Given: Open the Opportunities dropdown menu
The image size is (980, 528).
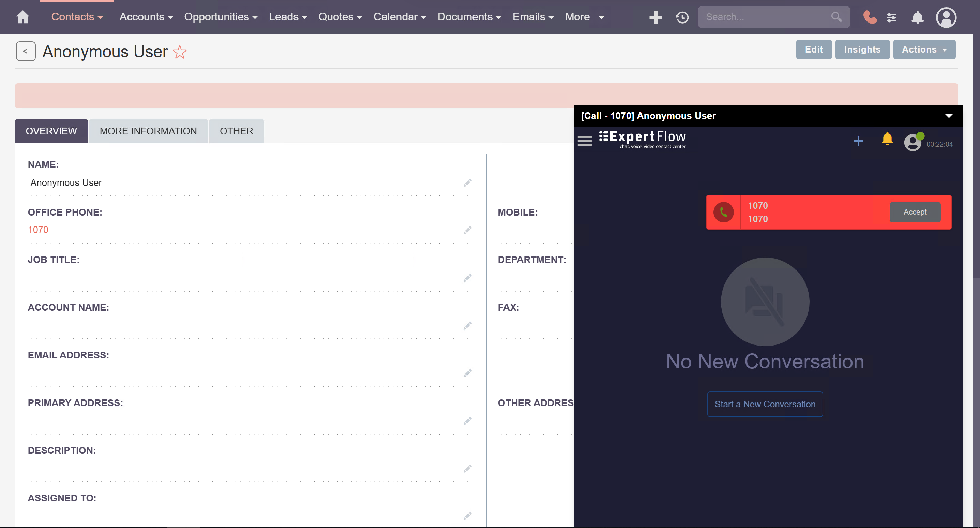Looking at the screenshot, I should tap(221, 17).
